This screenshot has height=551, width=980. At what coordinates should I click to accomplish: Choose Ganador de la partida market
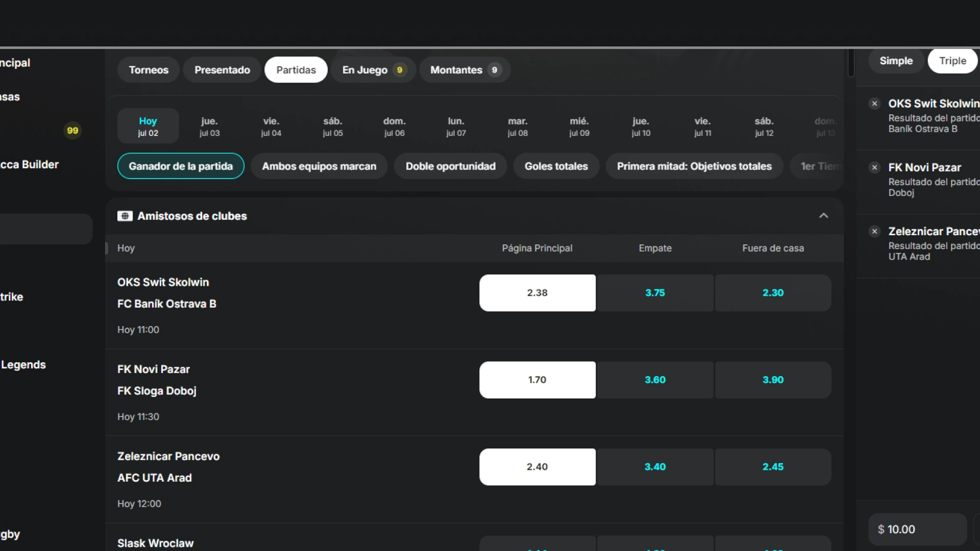pyautogui.click(x=181, y=166)
